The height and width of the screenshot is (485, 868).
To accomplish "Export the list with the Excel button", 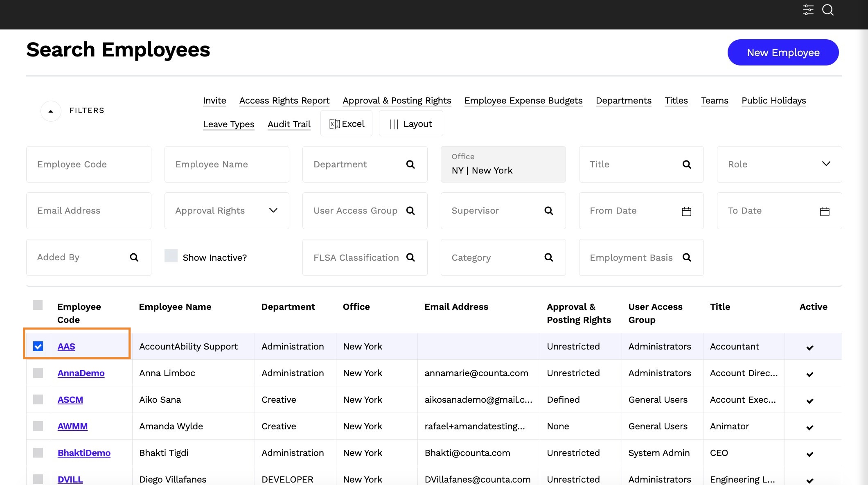I will click(346, 123).
